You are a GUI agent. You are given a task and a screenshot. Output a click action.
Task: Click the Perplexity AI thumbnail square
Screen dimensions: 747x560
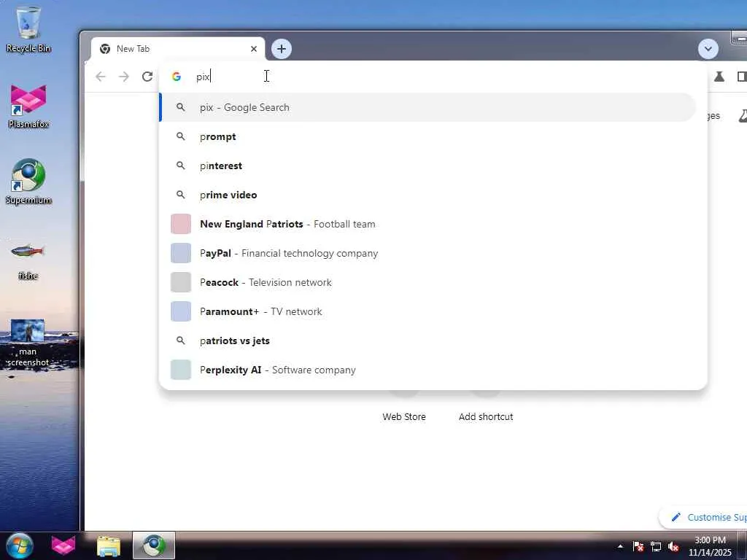tap(181, 370)
